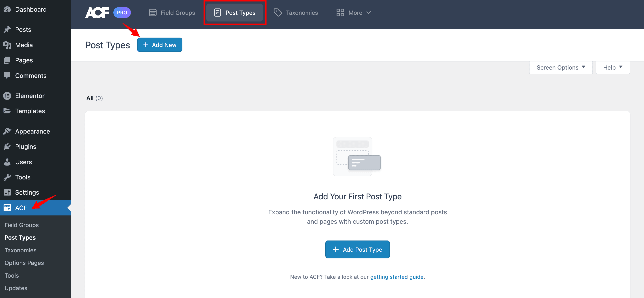The image size is (644, 298).
Task: Click the Post Types document icon
Action: pos(218,13)
